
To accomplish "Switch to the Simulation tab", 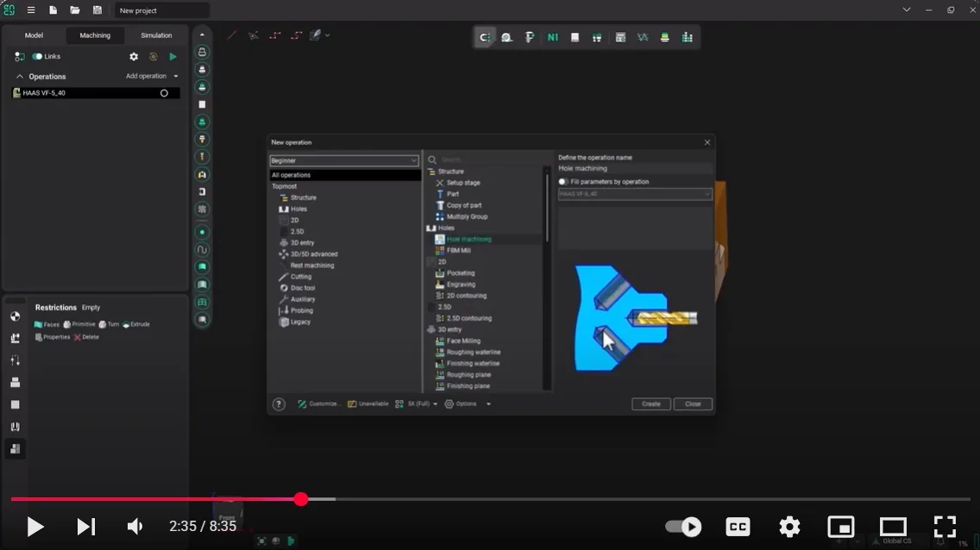I will pos(156,35).
